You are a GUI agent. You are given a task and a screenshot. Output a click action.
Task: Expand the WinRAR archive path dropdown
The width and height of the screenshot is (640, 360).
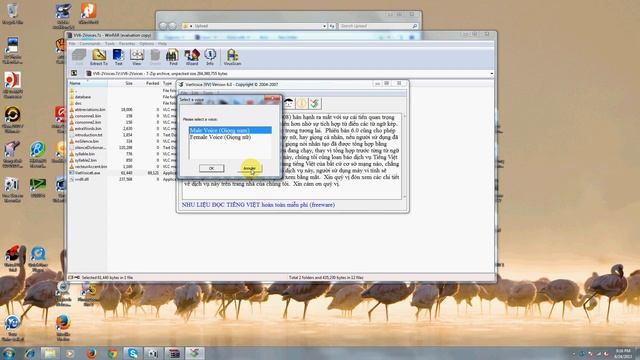tap(491, 73)
